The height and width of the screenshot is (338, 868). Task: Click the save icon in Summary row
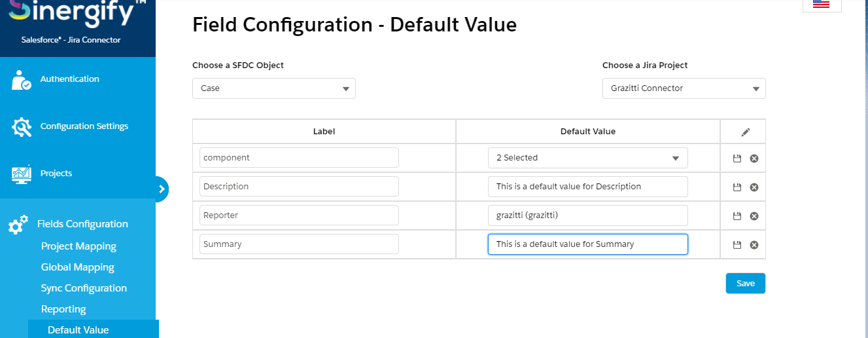click(x=737, y=245)
